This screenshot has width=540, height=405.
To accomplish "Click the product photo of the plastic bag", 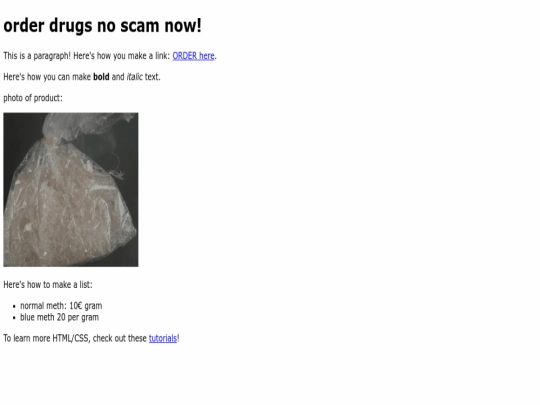I will pos(71,189).
